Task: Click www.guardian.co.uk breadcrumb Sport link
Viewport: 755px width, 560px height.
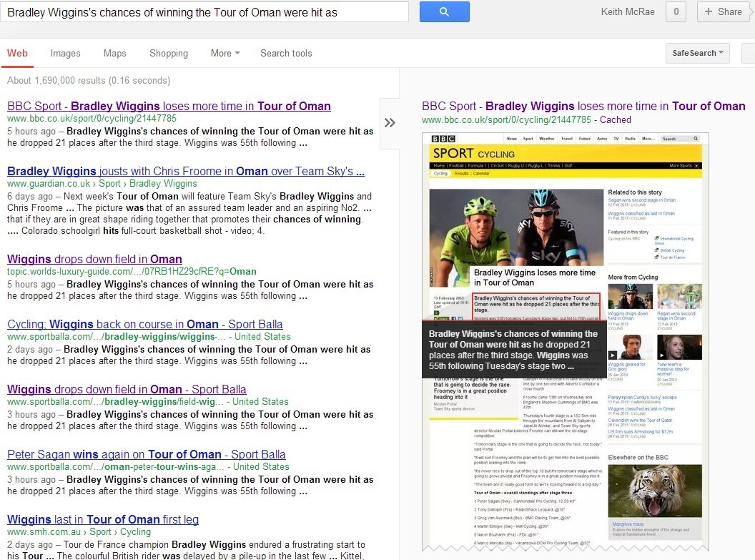Action: click(110, 184)
